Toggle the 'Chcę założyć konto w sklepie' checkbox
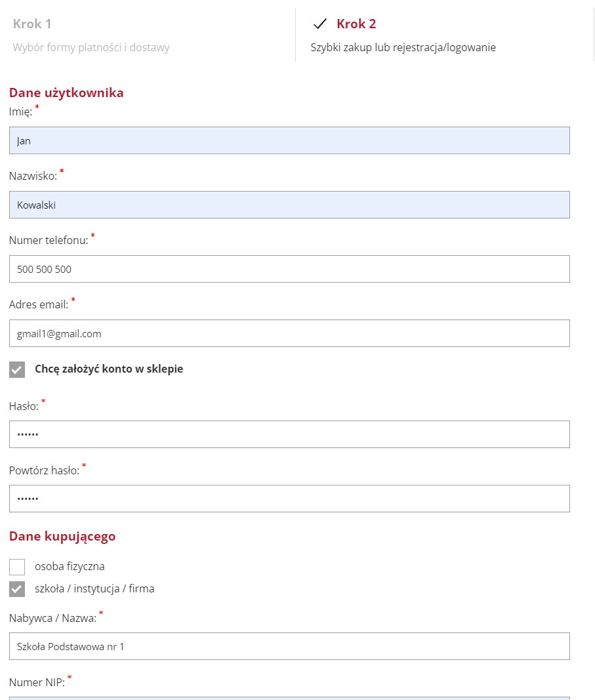Image resolution: width=595 pixels, height=700 pixels. [x=17, y=369]
